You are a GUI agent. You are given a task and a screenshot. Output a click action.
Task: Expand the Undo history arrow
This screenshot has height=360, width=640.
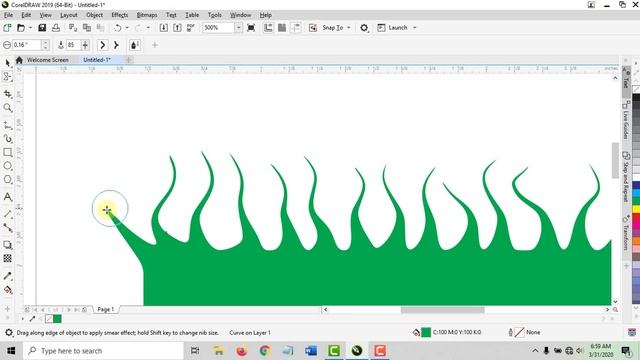(127, 28)
